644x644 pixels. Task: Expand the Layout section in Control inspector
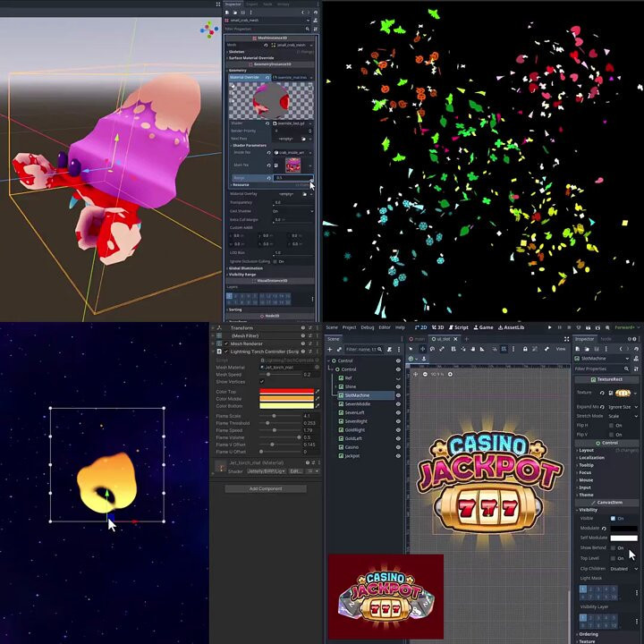[586, 450]
